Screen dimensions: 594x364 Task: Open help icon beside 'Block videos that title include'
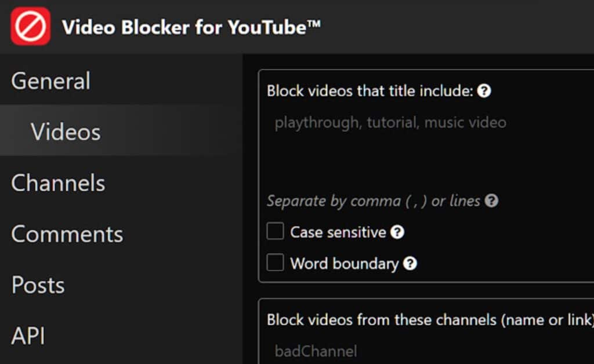(484, 91)
